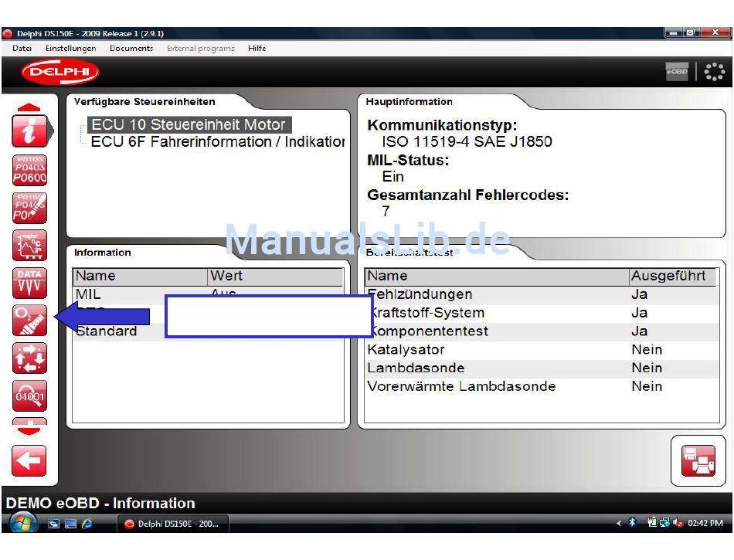Click the print report icon at bottom right
The image size is (734, 560).
pos(698,461)
